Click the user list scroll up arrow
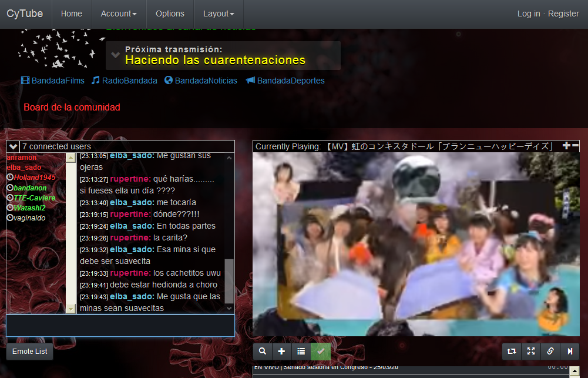The image size is (588, 378). coord(71,158)
